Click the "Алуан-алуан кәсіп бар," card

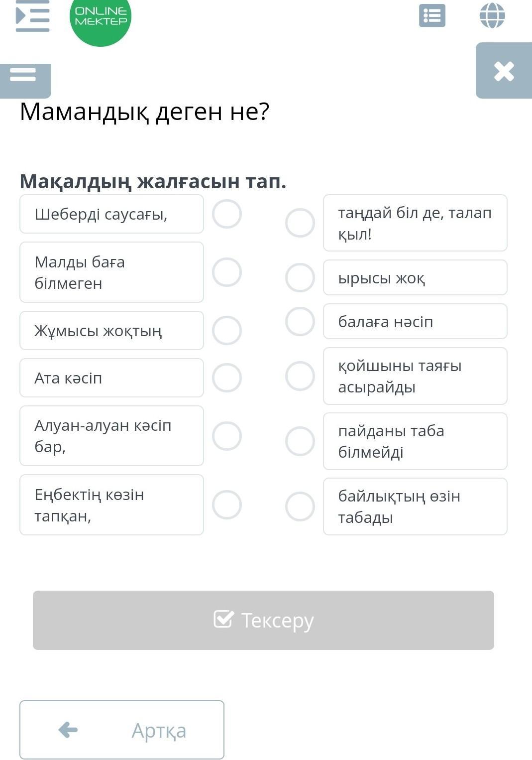[111, 436]
